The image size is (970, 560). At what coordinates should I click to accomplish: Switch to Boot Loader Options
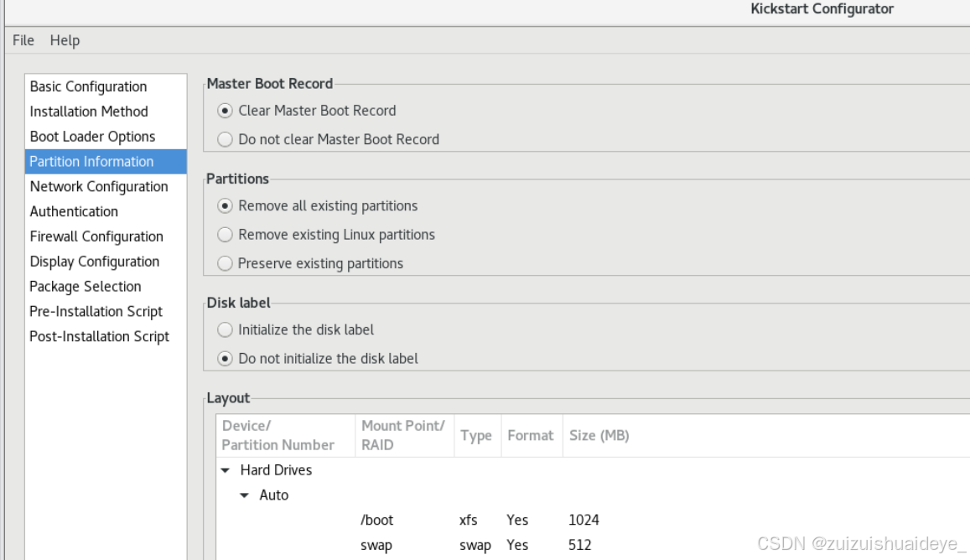[x=106, y=136]
